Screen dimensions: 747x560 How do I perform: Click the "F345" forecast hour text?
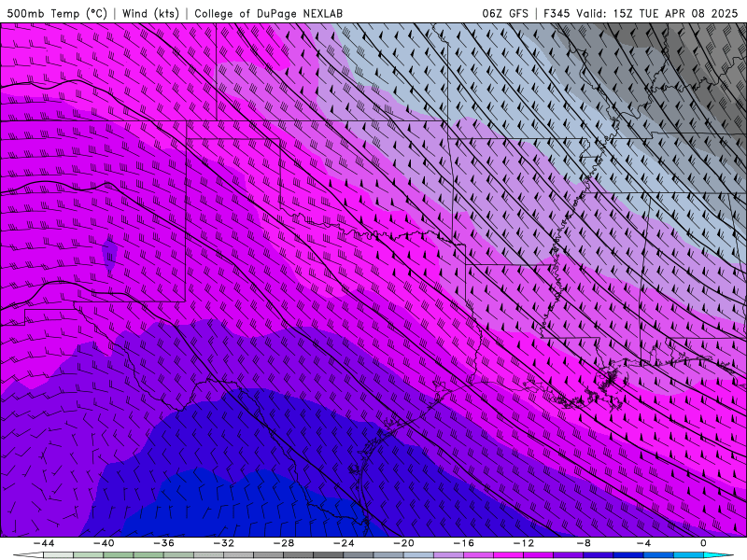tap(557, 13)
